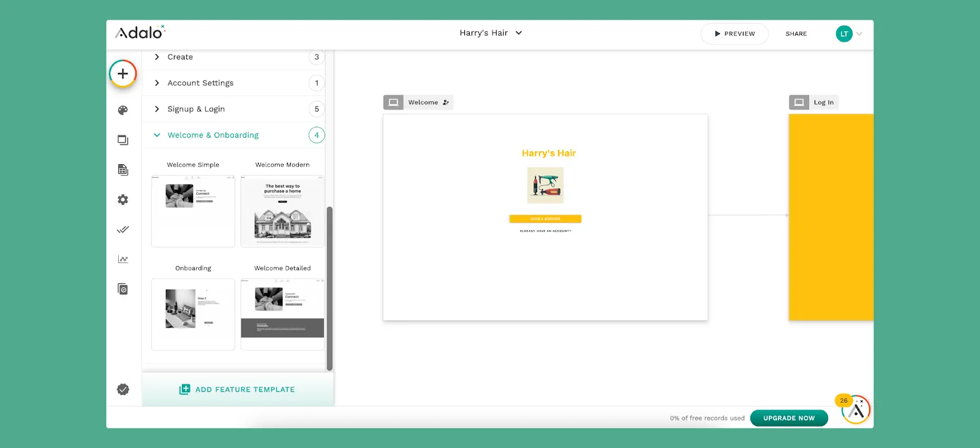Click the Harry's Hair title on canvas
The width and height of the screenshot is (980, 448).
coord(549,153)
